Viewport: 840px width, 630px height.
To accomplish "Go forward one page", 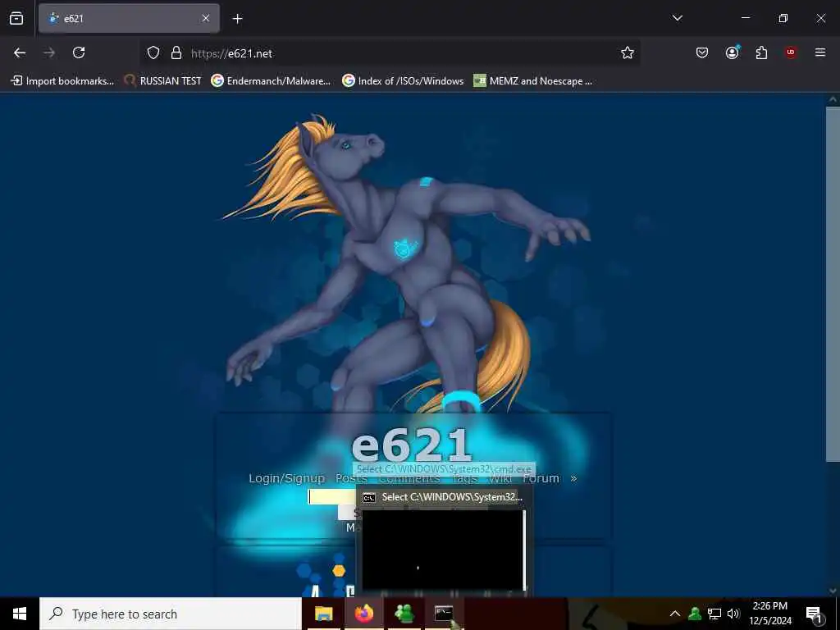I will click(x=49, y=52).
